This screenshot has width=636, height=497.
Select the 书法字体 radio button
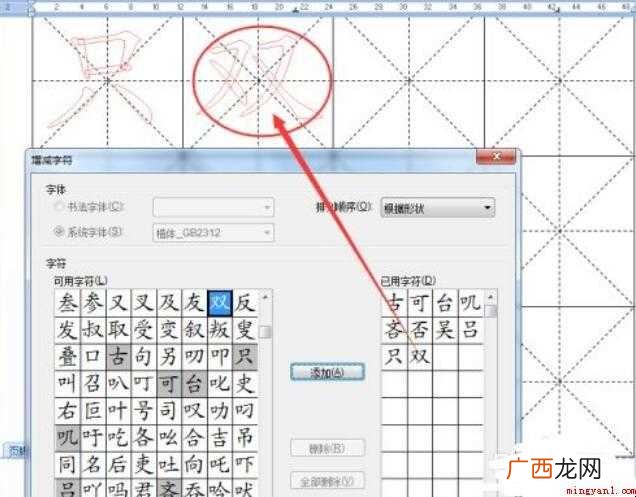tap(59, 207)
